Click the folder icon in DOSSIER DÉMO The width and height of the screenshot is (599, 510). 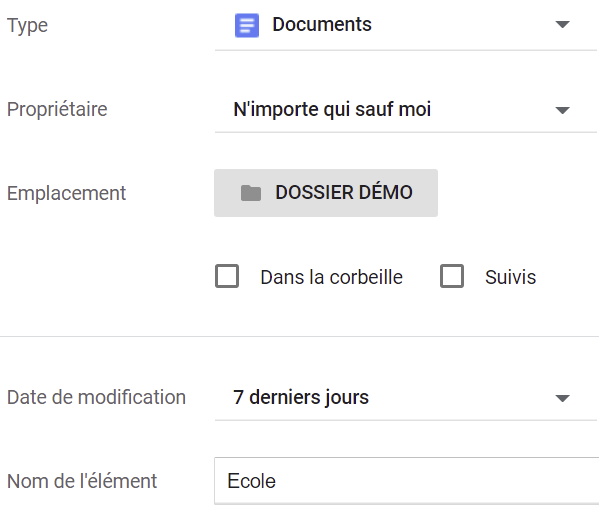251,193
